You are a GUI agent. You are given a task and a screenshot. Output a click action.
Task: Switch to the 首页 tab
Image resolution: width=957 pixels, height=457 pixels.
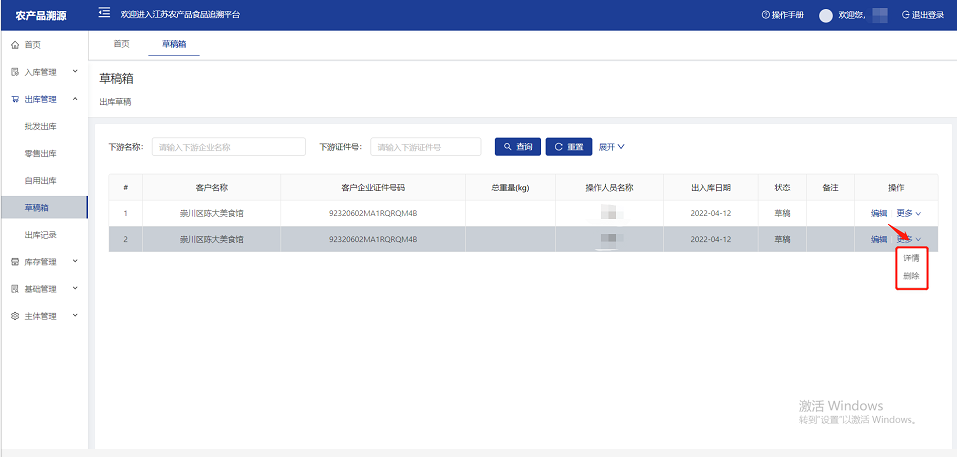click(121, 44)
